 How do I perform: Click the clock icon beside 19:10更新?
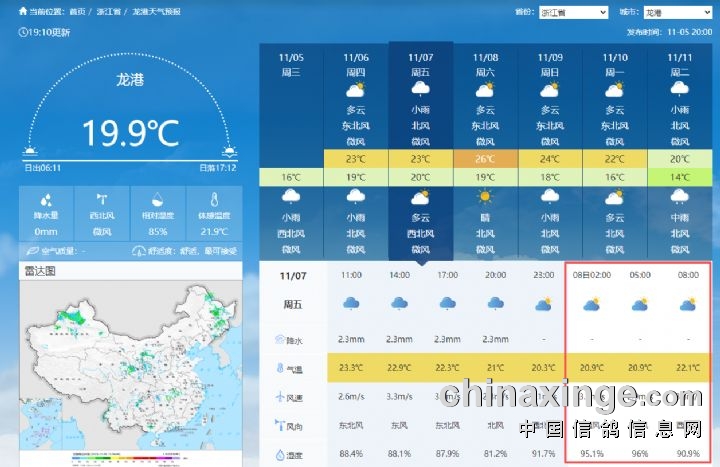[x=23, y=32]
